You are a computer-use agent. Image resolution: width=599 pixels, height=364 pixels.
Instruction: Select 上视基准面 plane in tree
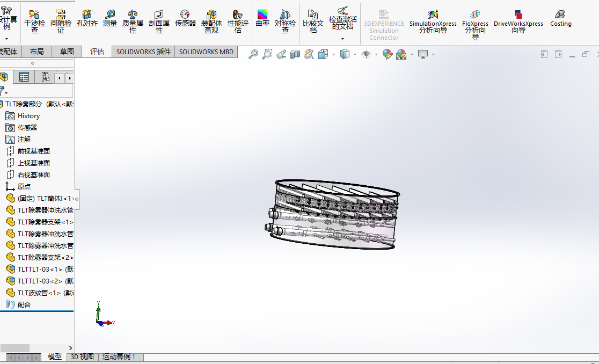(34, 163)
